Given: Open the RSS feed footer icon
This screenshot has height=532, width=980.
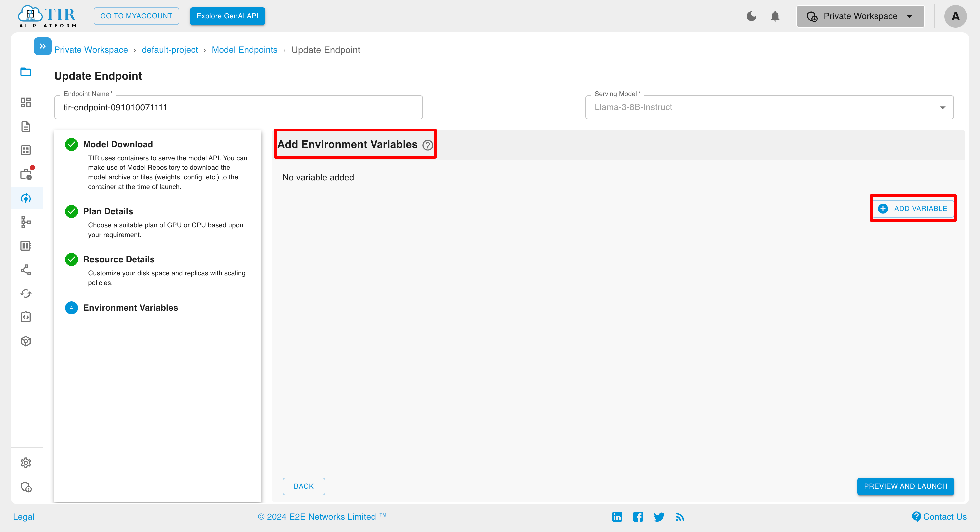Looking at the screenshot, I should pos(680,517).
